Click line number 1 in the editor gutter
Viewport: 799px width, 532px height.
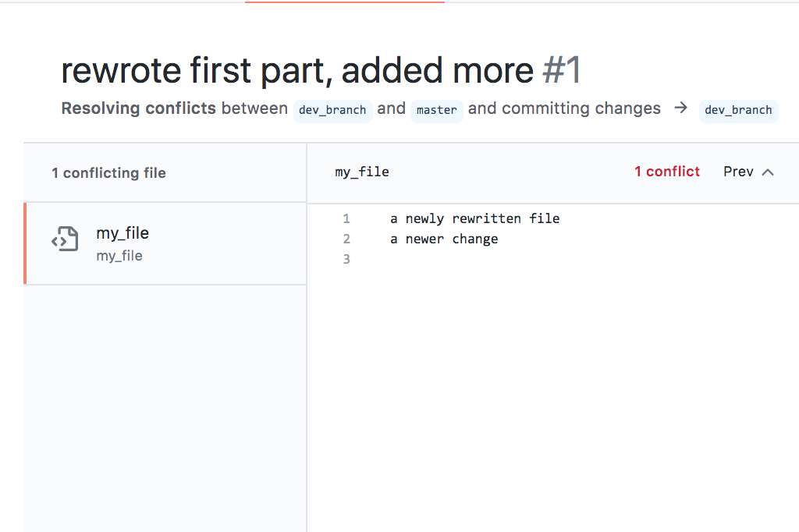(346, 219)
